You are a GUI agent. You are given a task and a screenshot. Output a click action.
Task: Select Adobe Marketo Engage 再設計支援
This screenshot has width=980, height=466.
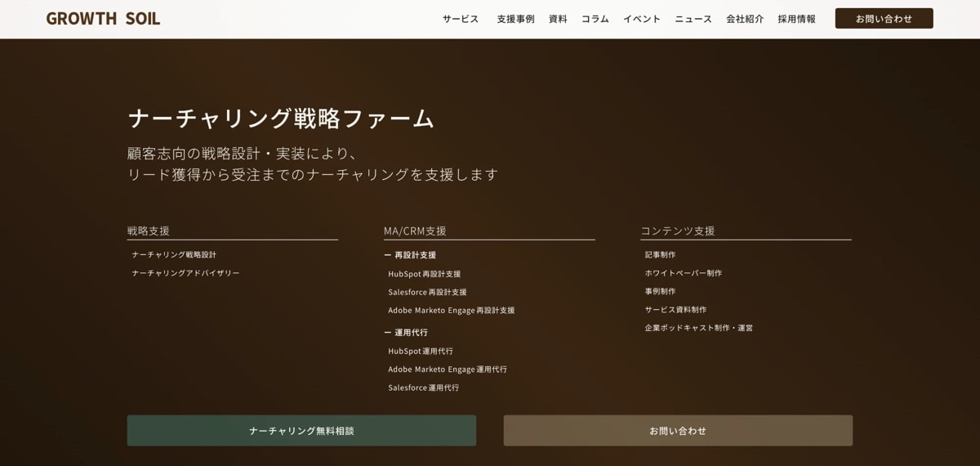(452, 310)
